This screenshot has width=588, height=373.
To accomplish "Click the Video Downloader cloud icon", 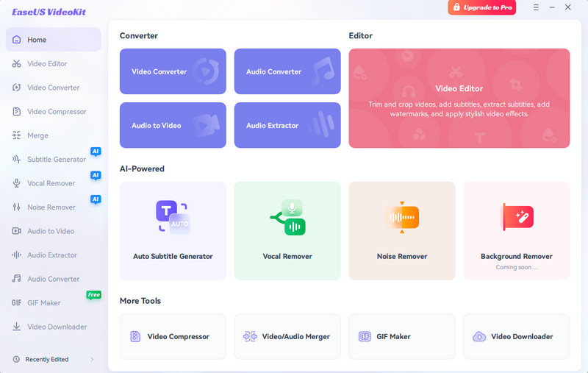I will click(x=479, y=336).
